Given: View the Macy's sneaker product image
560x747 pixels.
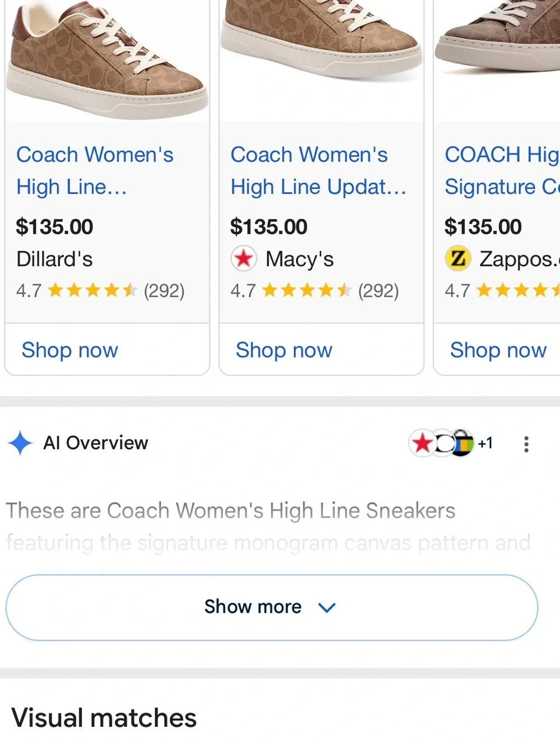Looking at the screenshot, I should coord(321,61).
